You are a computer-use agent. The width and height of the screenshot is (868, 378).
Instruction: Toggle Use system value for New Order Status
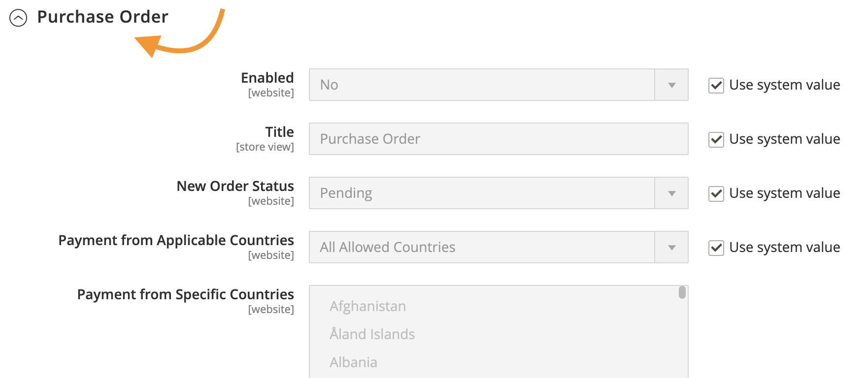coord(716,193)
